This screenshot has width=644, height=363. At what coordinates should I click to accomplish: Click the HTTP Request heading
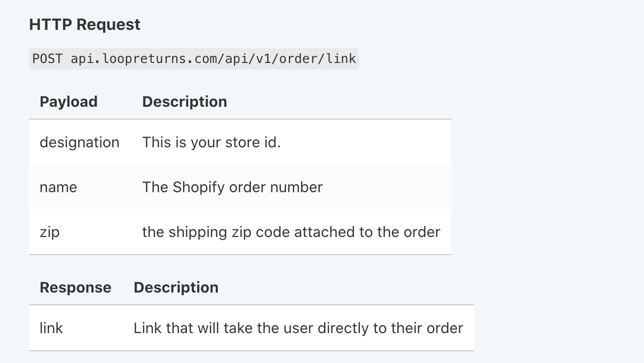(84, 25)
